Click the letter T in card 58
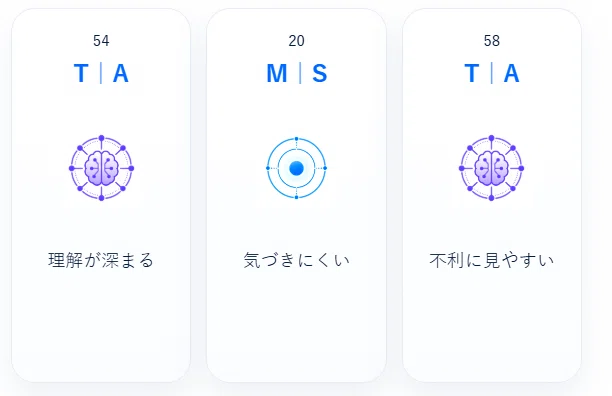 [x=471, y=73]
